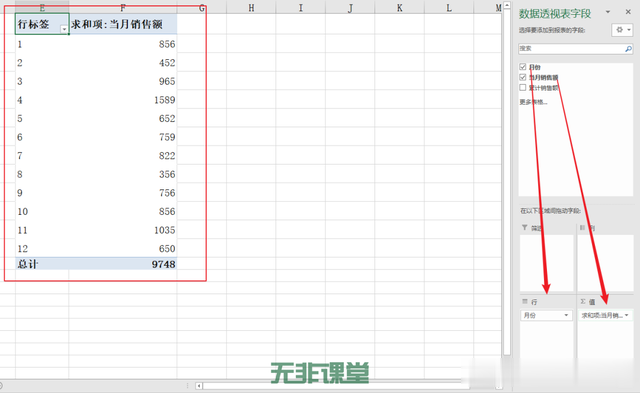Image resolution: width=640 pixels, height=393 pixels.
Task: Click the rows area icon next to 行
Action: coord(525,302)
